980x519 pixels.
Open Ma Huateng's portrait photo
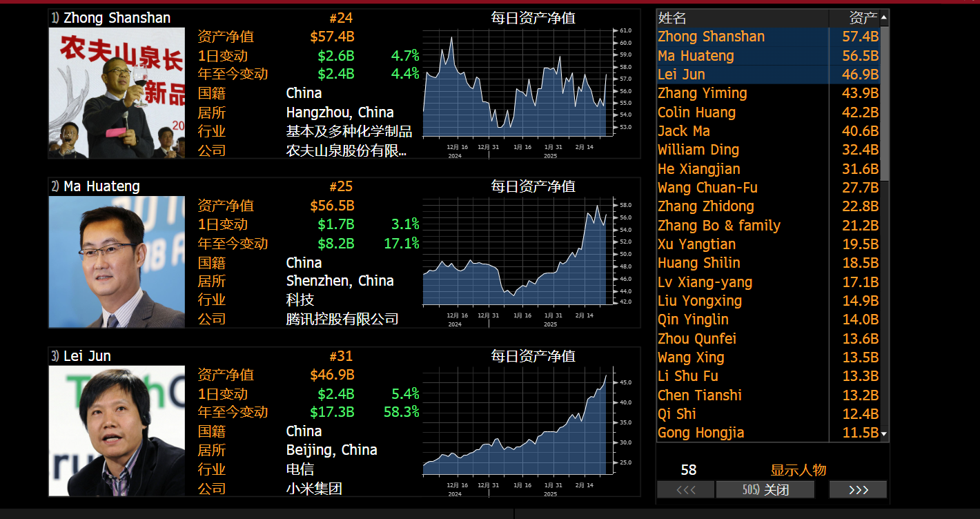117,262
